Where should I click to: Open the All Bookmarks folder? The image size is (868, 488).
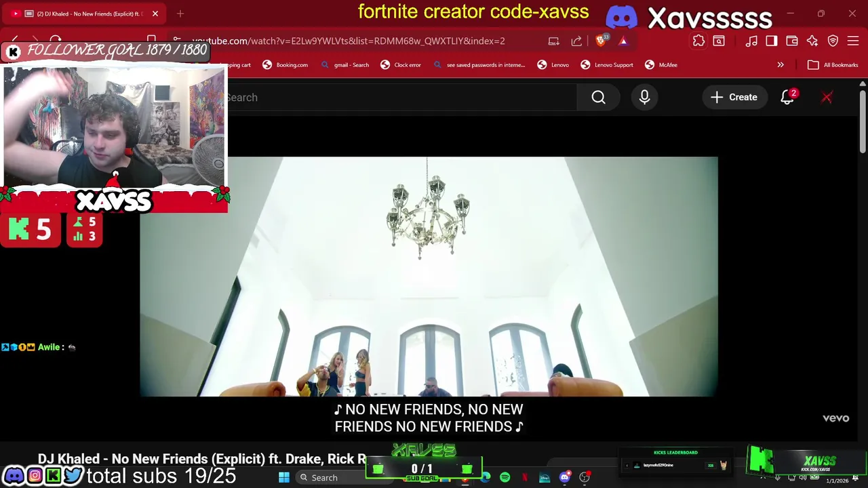833,65
